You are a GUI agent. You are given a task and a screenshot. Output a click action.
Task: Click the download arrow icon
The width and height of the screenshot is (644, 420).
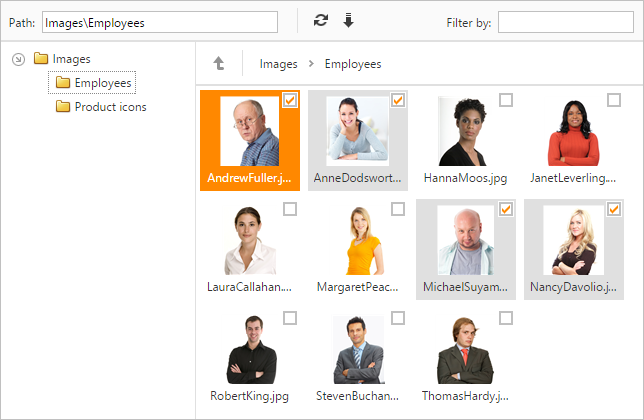click(x=348, y=20)
